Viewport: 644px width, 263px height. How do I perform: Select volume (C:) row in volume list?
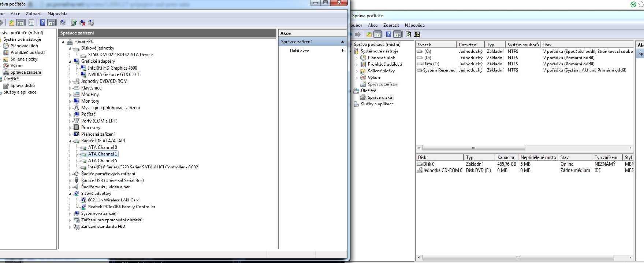click(524, 51)
